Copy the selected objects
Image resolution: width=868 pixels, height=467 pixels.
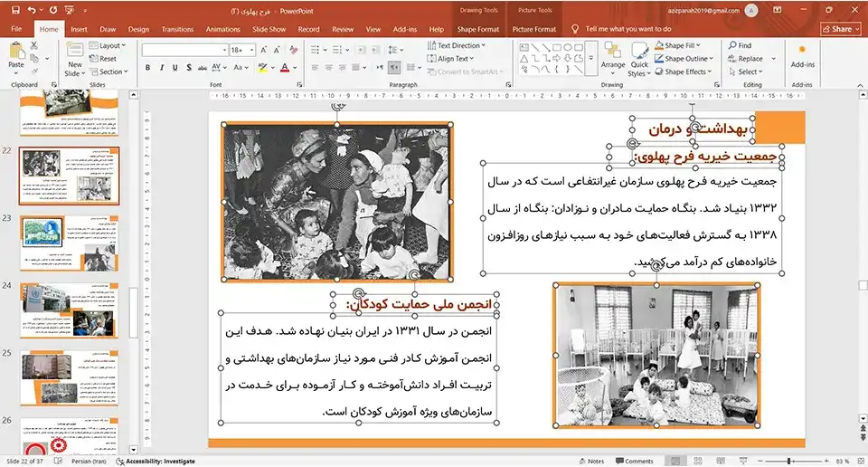pyautogui.click(x=34, y=58)
